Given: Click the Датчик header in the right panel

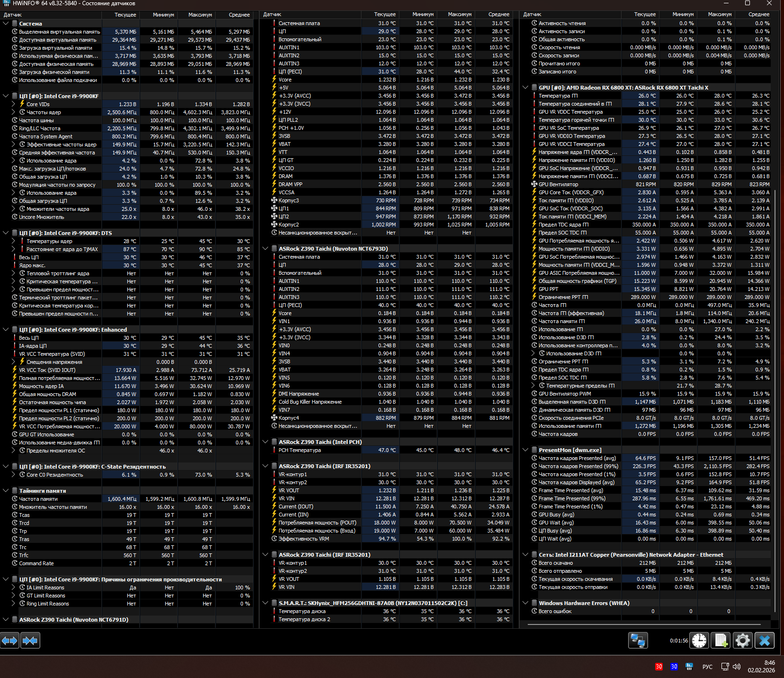Looking at the screenshot, I should [571, 15].
